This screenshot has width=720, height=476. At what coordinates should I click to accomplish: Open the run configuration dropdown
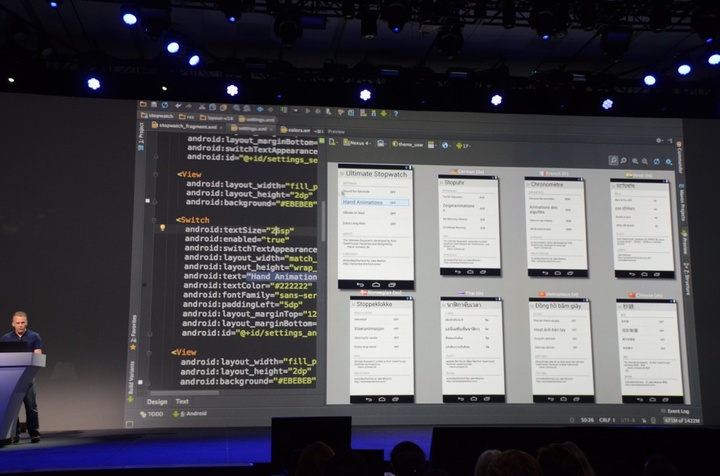click(296, 110)
